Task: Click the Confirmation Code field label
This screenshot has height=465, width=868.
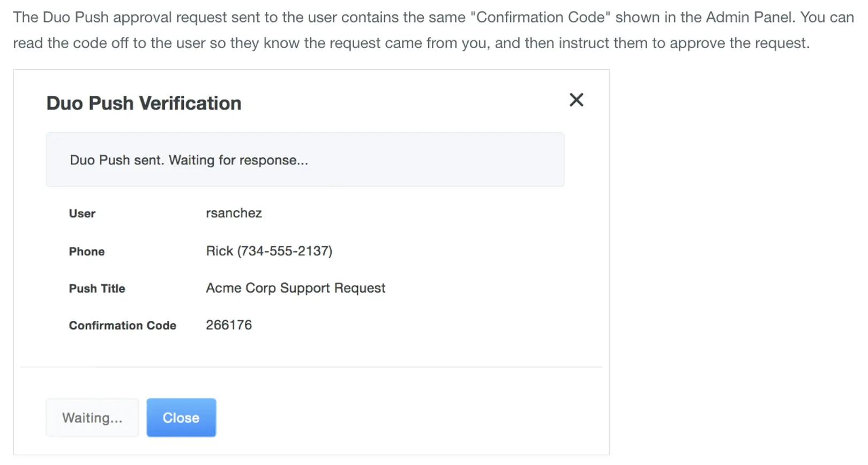Action: click(x=122, y=325)
